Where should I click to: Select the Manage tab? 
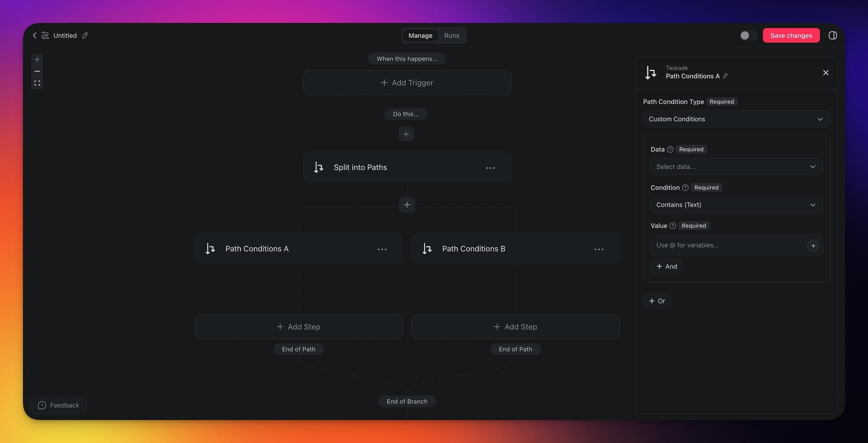point(420,36)
